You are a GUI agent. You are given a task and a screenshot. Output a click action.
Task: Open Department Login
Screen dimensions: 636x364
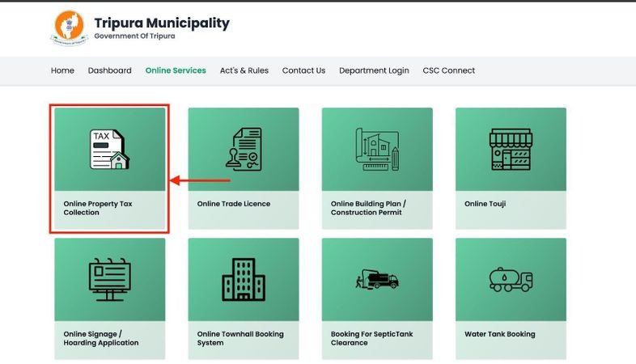(x=374, y=70)
